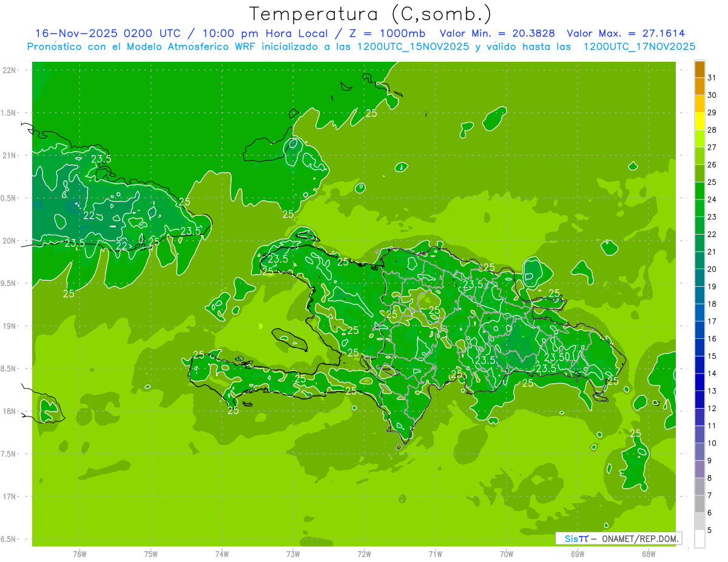Click the "10:00 pm Hora Local" text
The height and width of the screenshot is (562, 728).
tap(266, 33)
